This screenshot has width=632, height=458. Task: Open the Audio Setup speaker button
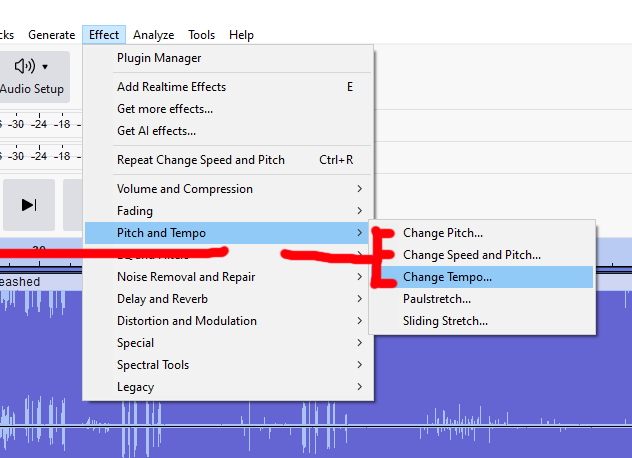[x=32, y=76]
